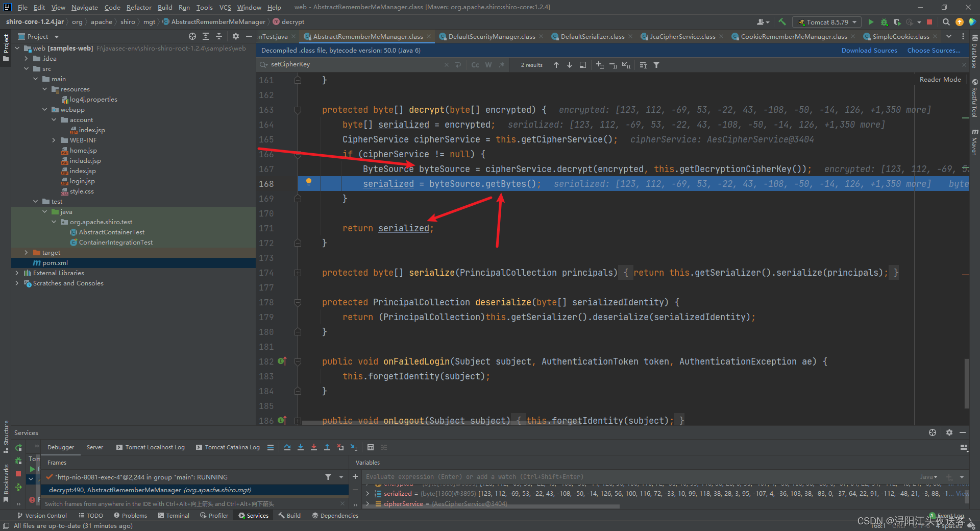The image size is (980, 531).
Task: Click Choose Sources... link
Action: click(934, 51)
